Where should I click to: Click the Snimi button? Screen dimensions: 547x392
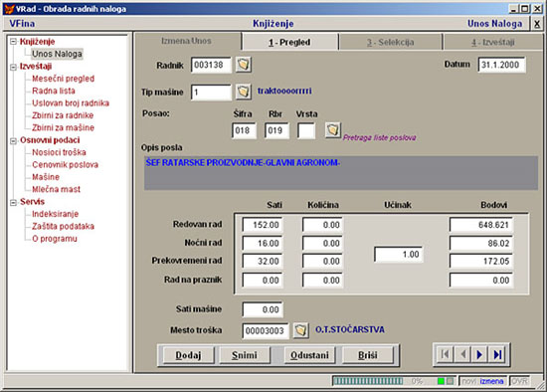pyautogui.click(x=245, y=355)
